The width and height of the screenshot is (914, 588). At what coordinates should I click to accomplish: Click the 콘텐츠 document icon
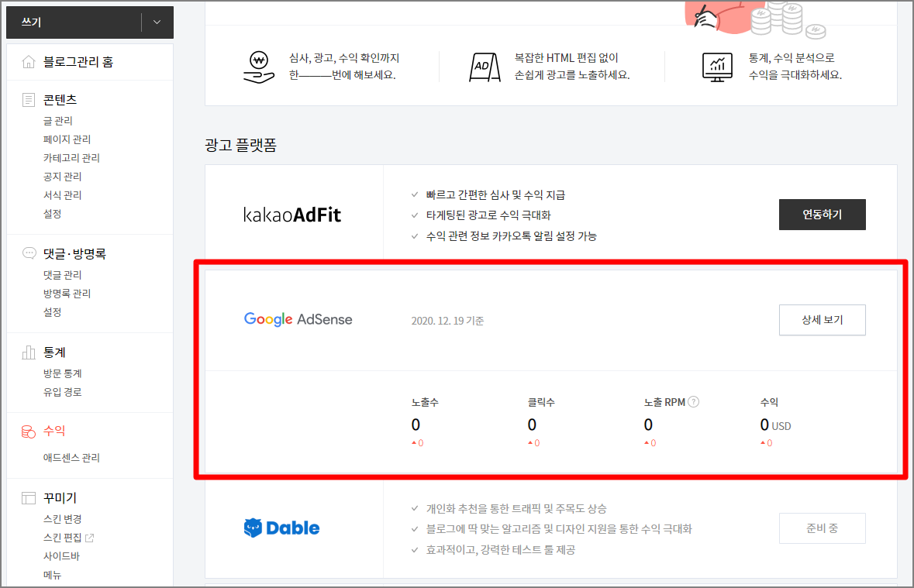28,100
